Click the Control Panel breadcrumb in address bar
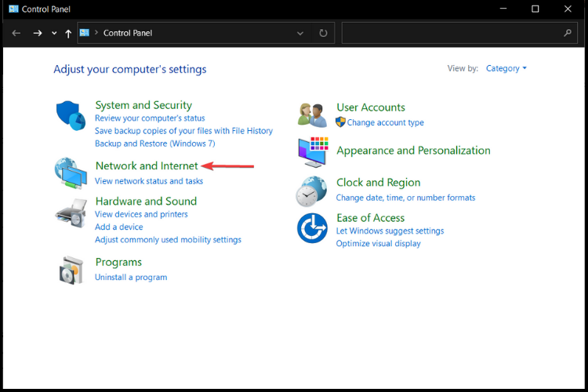588x392 pixels. (x=128, y=33)
